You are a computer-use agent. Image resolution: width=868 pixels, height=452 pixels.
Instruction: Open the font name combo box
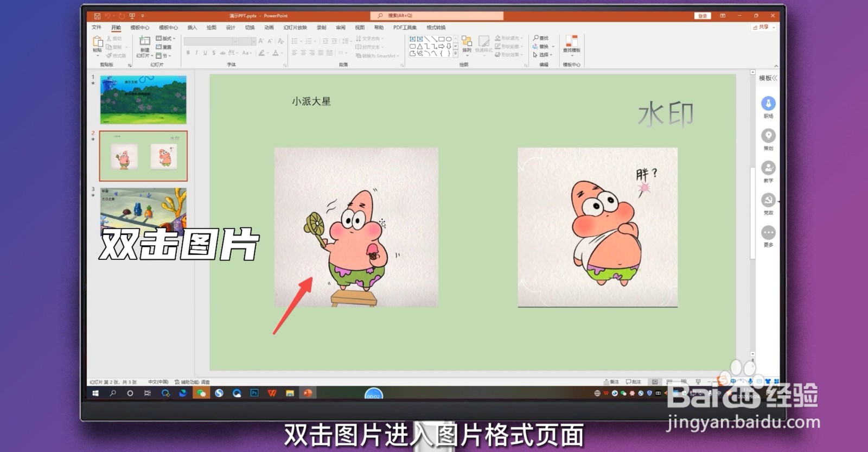coord(210,41)
